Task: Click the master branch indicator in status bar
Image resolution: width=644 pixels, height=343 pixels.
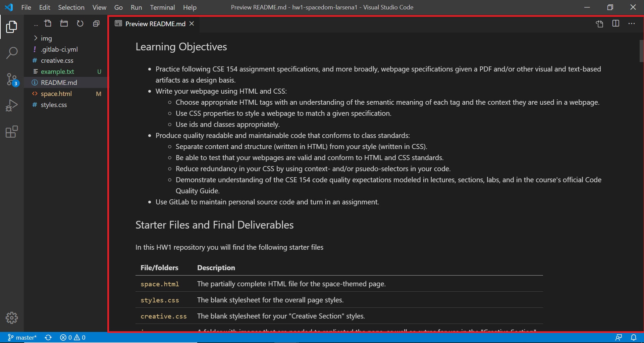Action: (22, 337)
